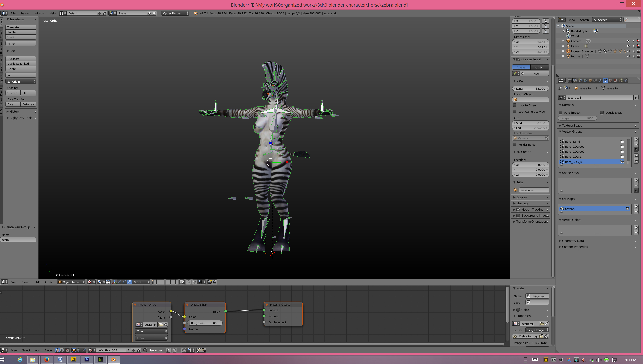
Task: Enable the Lock to Cursor checkbox
Action: point(515,105)
